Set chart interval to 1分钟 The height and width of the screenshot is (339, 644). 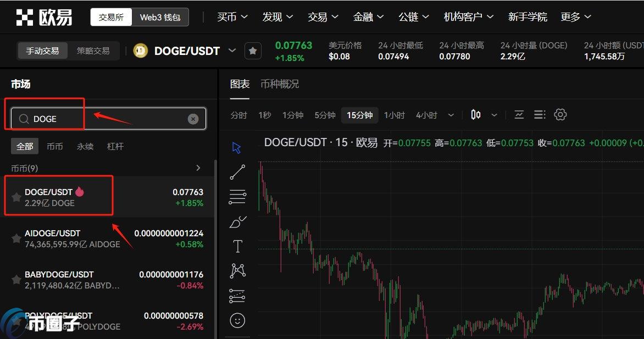(293, 115)
